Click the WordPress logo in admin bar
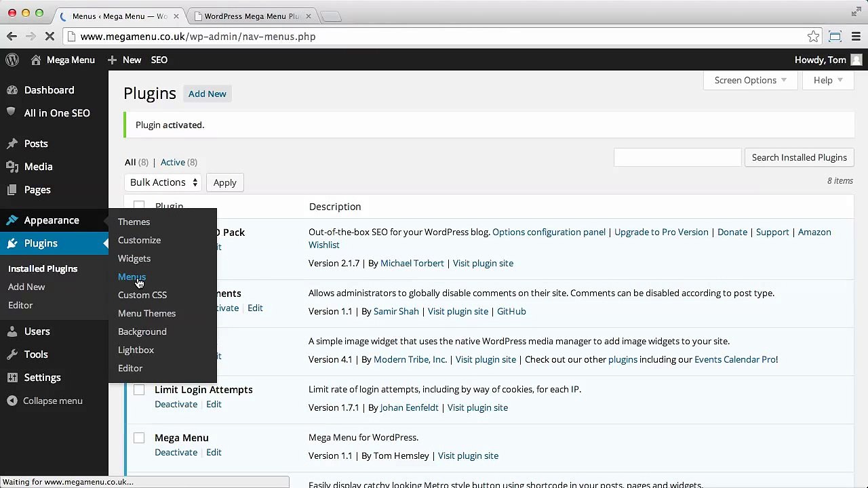 click(12, 60)
